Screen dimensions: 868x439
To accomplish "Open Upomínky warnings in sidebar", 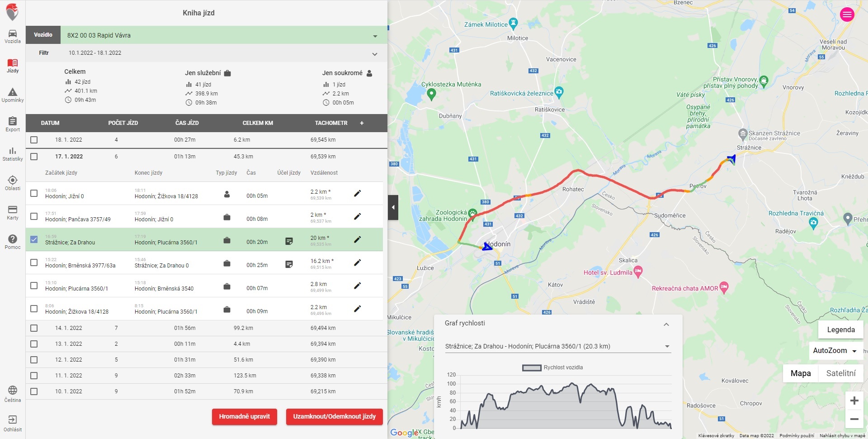I will pyautogui.click(x=13, y=95).
